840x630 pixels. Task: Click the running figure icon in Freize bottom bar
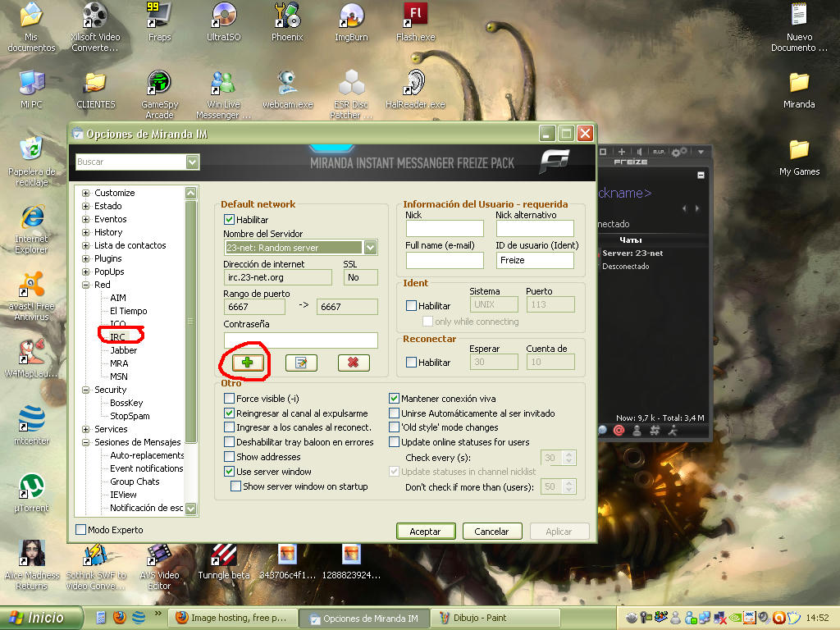(x=673, y=430)
